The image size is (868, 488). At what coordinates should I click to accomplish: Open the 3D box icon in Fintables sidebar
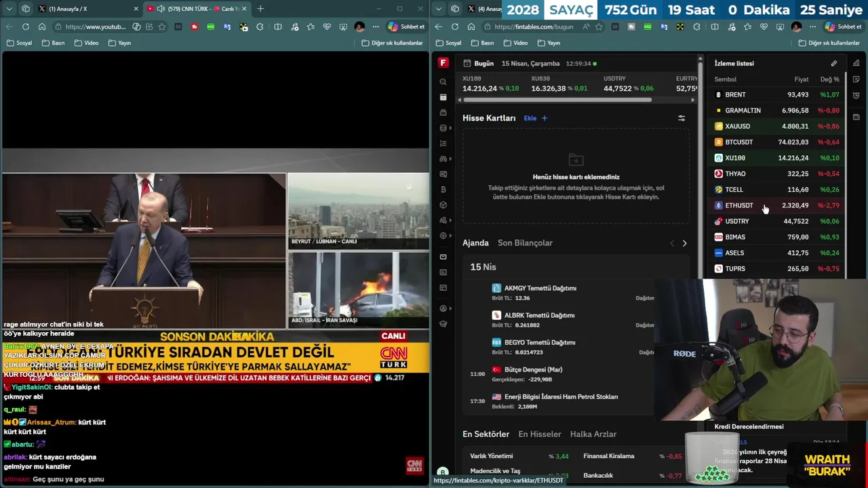[443, 205]
